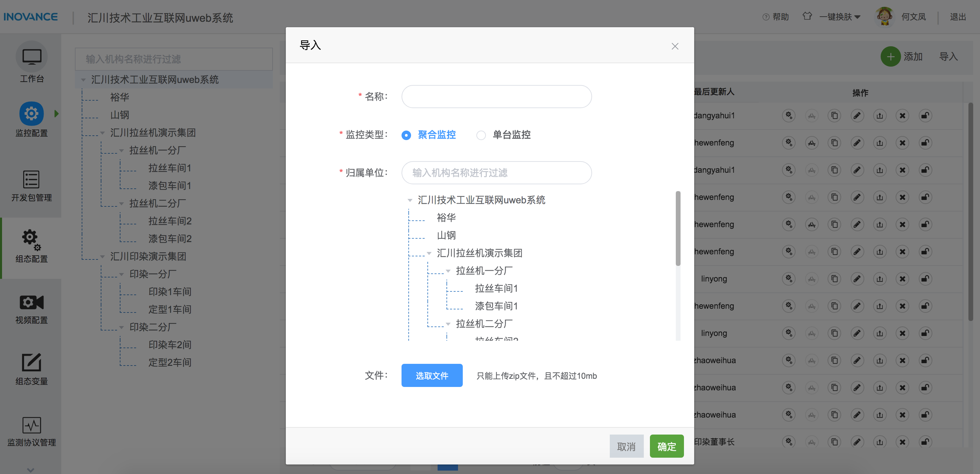Click the 名称 input field
This screenshot has height=474, width=980.
pos(496,96)
